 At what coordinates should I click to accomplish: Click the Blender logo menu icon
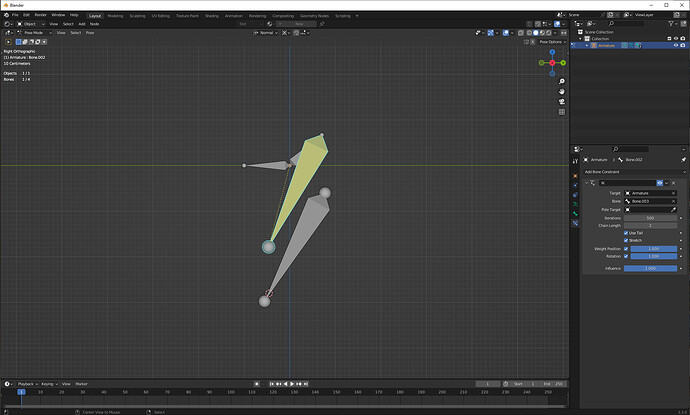coord(6,15)
